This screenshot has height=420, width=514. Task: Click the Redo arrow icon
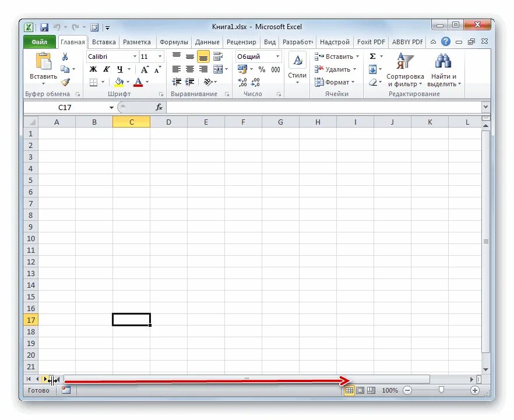point(75,27)
